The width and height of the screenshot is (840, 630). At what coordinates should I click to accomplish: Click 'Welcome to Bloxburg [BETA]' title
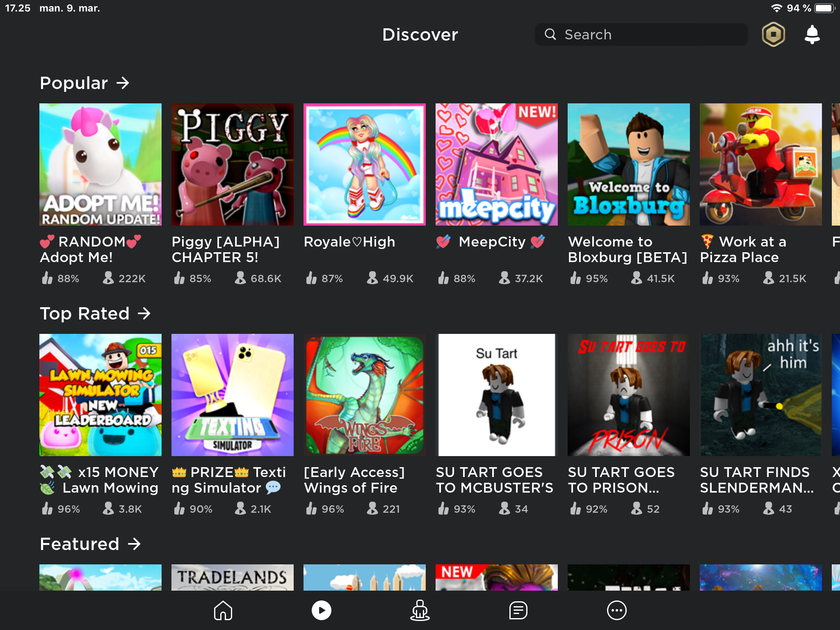[628, 249]
